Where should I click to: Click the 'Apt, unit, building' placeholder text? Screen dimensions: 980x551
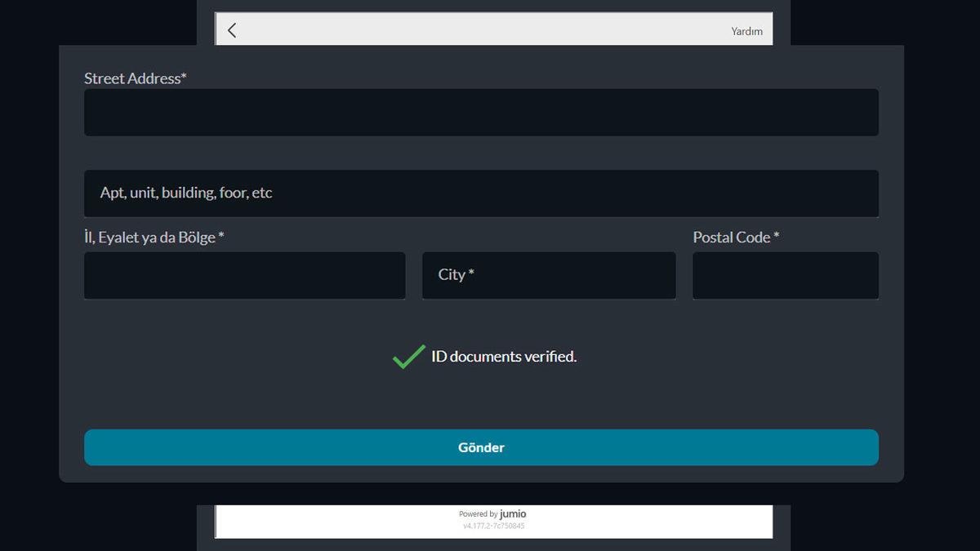(186, 193)
